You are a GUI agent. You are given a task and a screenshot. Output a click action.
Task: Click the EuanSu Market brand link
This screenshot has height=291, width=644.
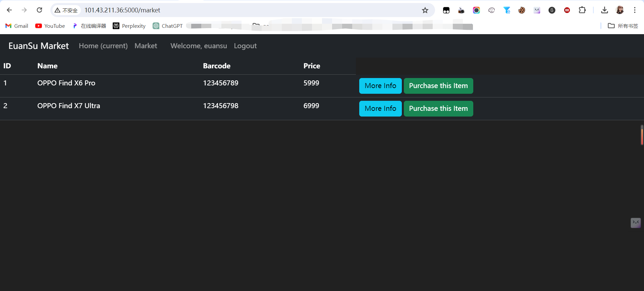click(x=39, y=46)
